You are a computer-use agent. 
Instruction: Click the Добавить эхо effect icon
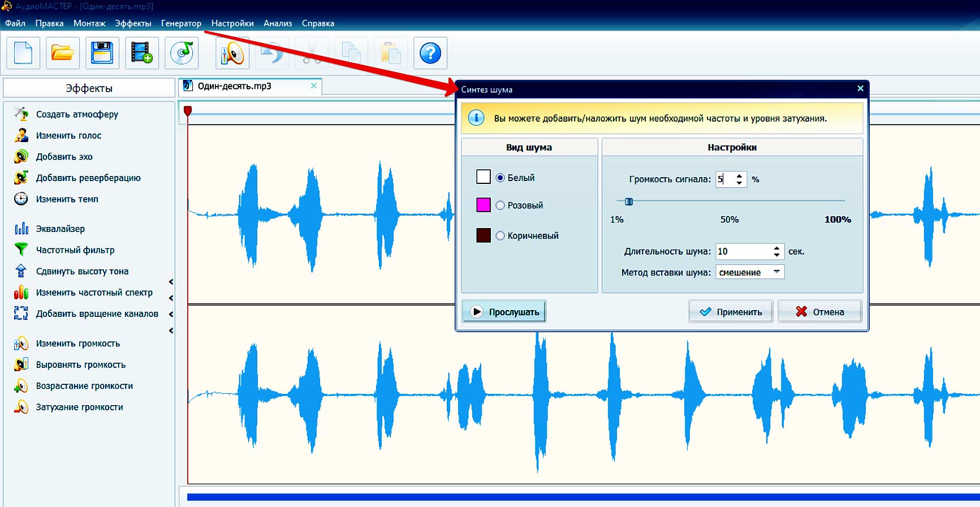click(21, 157)
